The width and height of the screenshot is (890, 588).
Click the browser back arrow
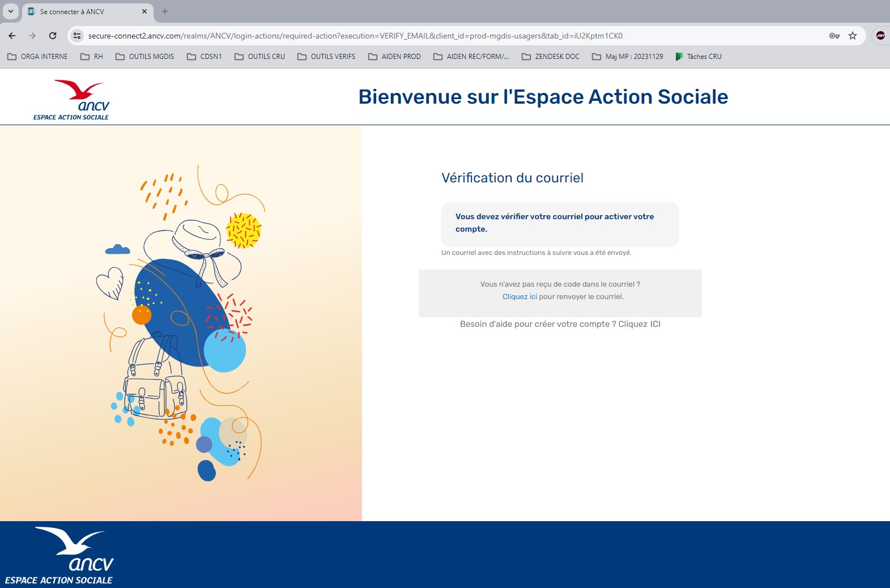(12, 36)
